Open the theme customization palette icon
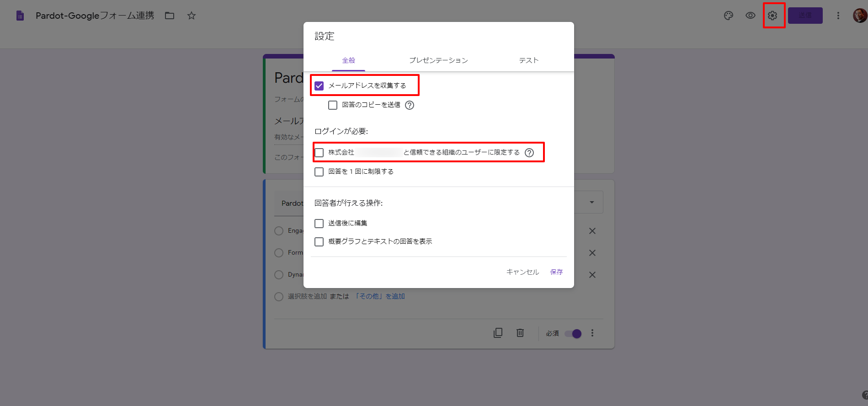 pos(729,16)
